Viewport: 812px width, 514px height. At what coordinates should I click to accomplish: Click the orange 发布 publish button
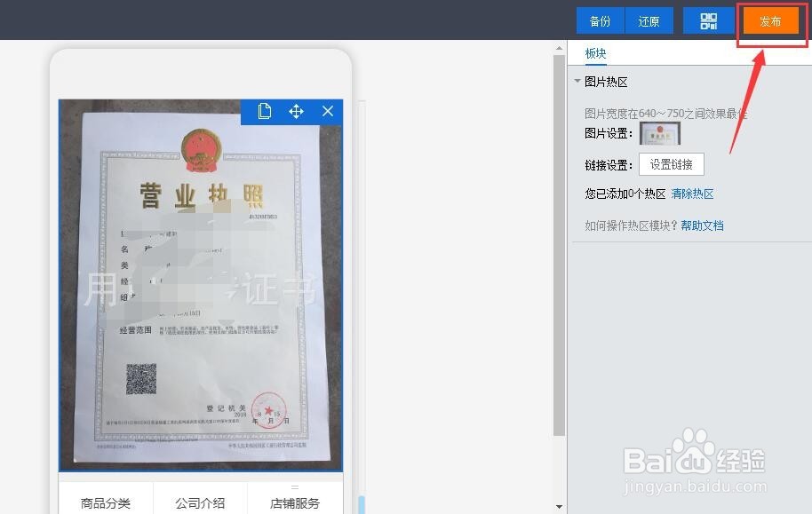pyautogui.click(x=771, y=21)
